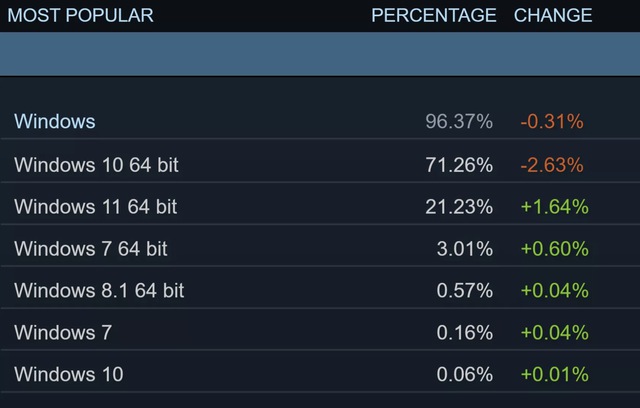This screenshot has height=408, width=640.
Task: Select the Windows 11 64 bit row label
Action: point(95,207)
